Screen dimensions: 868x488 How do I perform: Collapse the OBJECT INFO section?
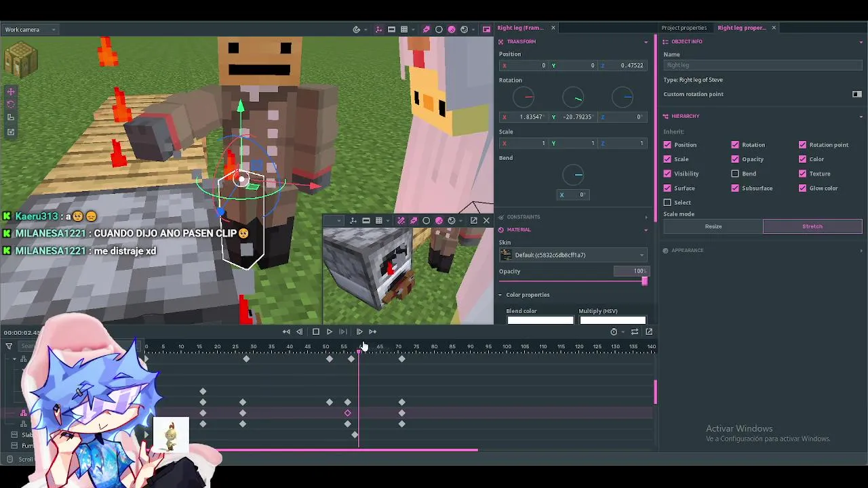tap(861, 42)
